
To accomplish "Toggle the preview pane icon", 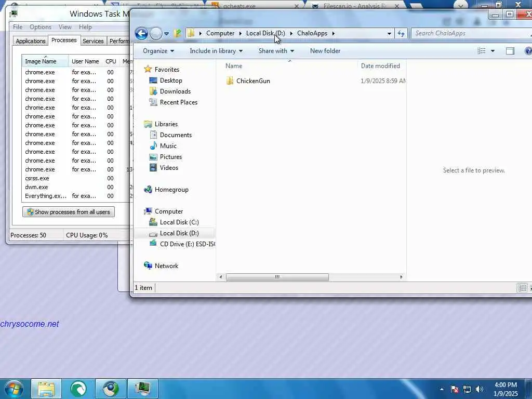I will [510, 51].
